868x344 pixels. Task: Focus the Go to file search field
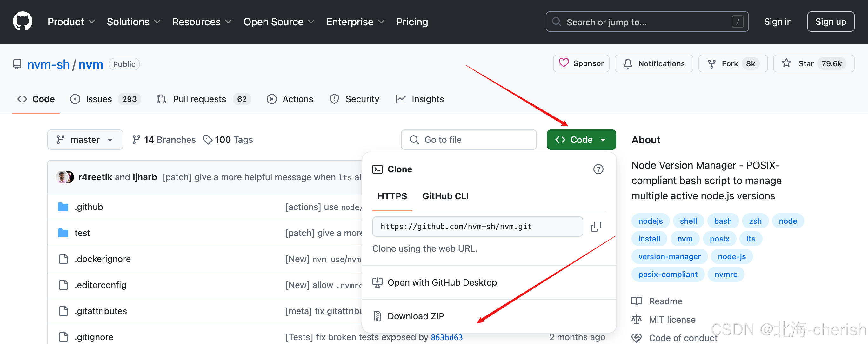pyautogui.click(x=468, y=140)
